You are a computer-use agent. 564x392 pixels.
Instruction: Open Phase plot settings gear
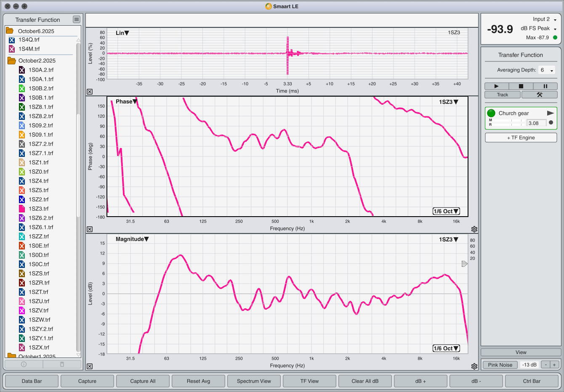click(474, 229)
